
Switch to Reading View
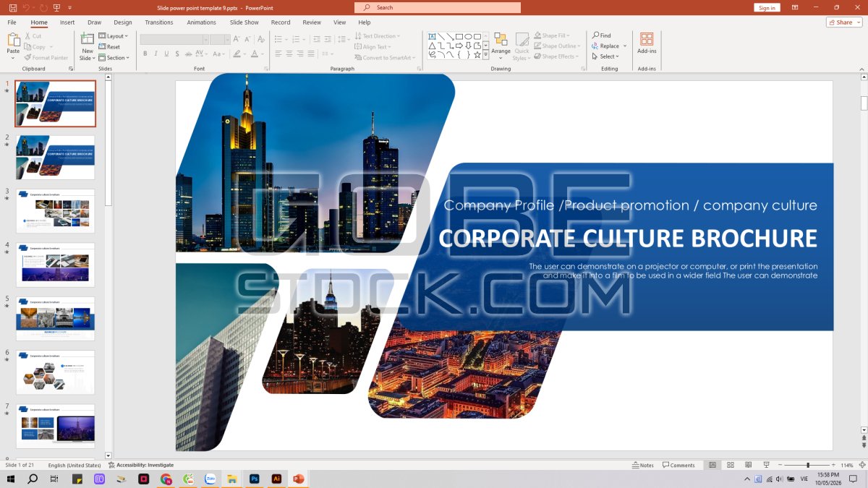click(748, 465)
